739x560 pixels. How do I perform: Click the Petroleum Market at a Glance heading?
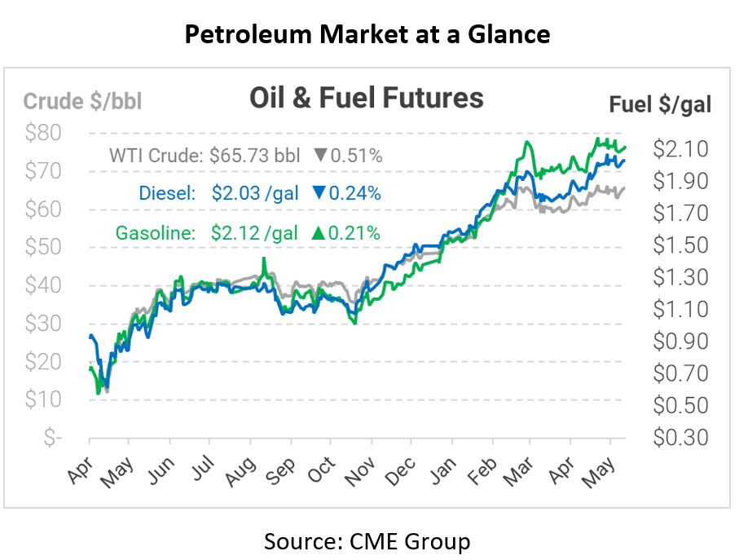367,33
